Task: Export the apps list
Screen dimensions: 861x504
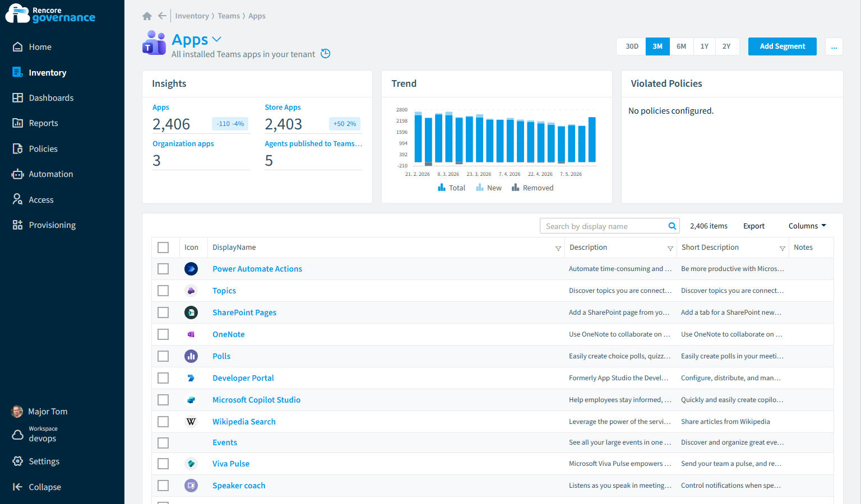Action: (754, 226)
